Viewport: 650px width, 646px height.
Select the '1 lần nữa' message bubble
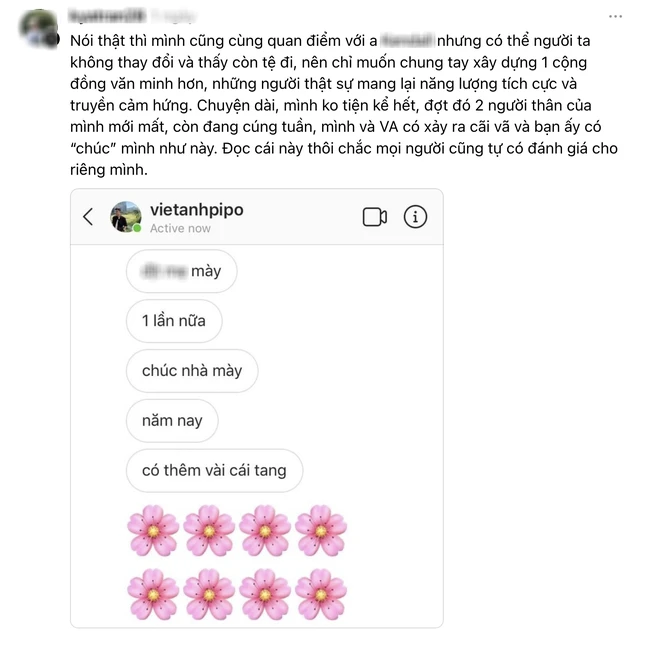(x=174, y=321)
